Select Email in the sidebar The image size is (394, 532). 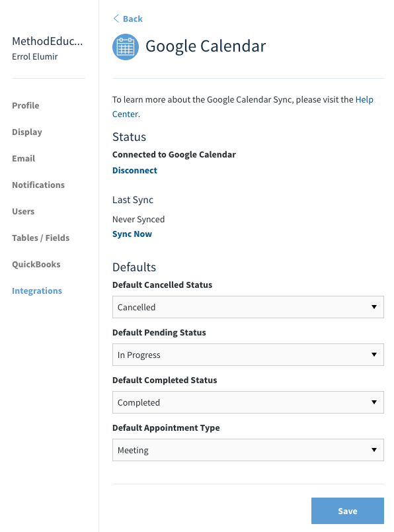23,158
